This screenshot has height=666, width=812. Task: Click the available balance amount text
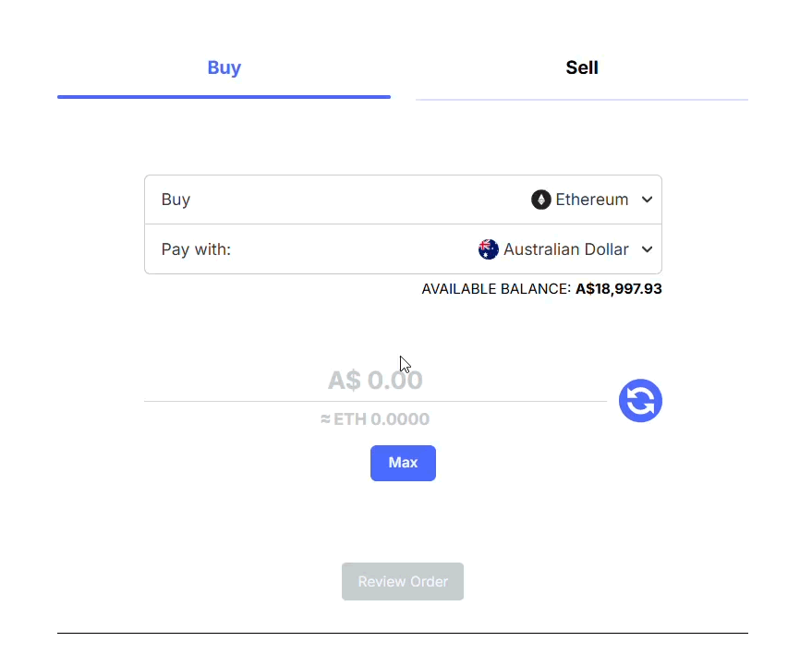point(618,288)
